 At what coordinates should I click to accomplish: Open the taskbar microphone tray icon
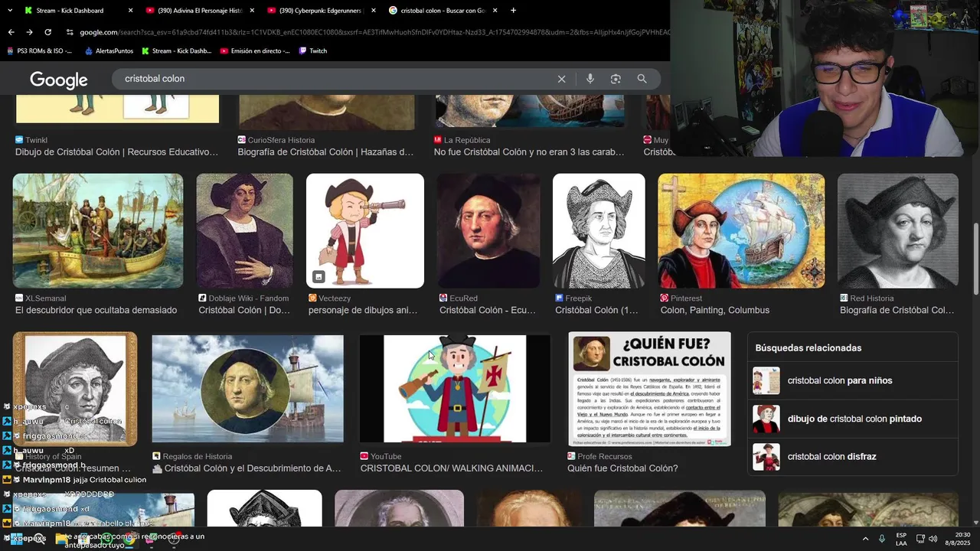pyautogui.click(x=882, y=539)
